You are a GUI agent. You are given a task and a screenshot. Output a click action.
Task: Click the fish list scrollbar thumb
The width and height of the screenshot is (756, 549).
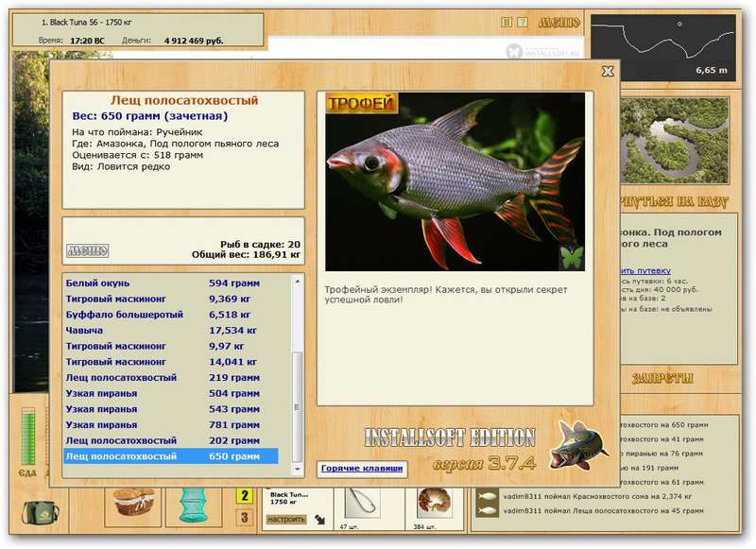(x=298, y=407)
